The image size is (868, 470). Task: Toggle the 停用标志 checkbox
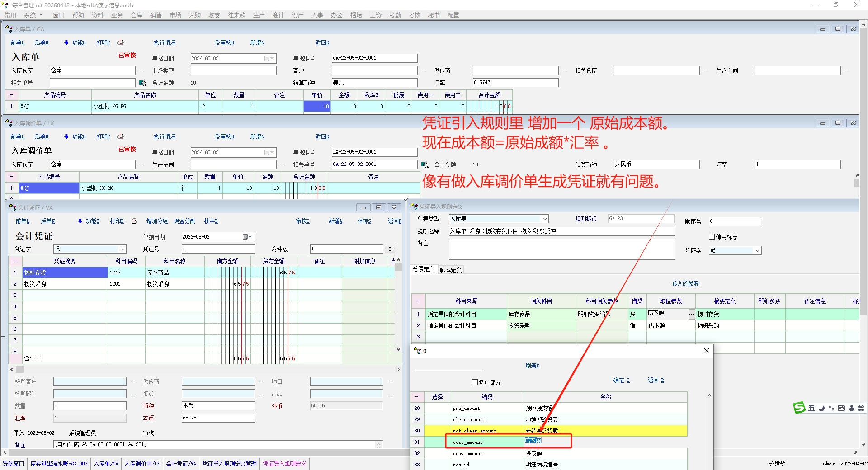tap(712, 236)
